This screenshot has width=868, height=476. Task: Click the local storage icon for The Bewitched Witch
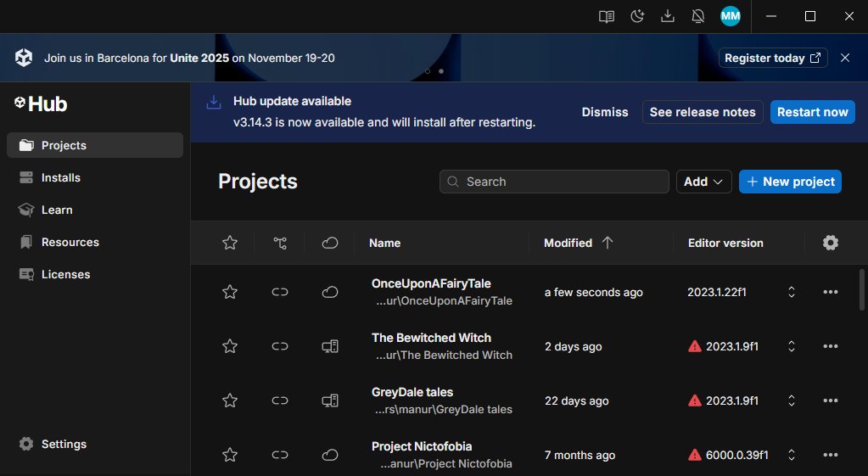point(330,346)
